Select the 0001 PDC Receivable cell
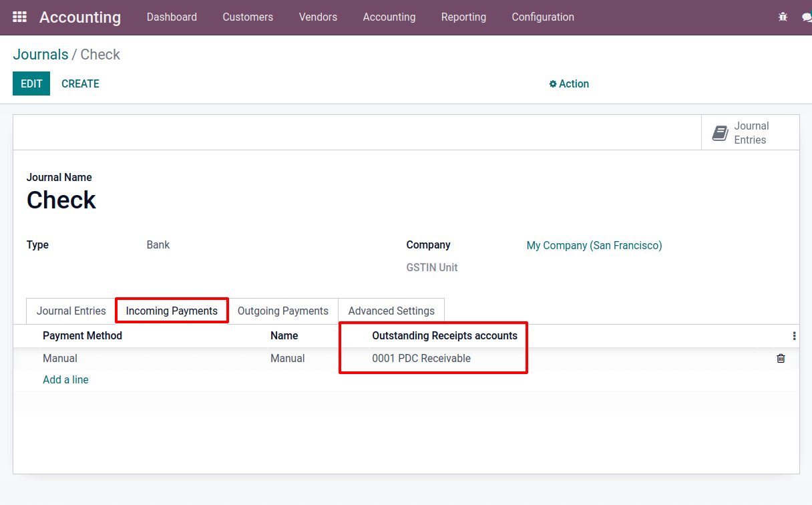Viewport: 812px width, 505px height. [421, 359]
